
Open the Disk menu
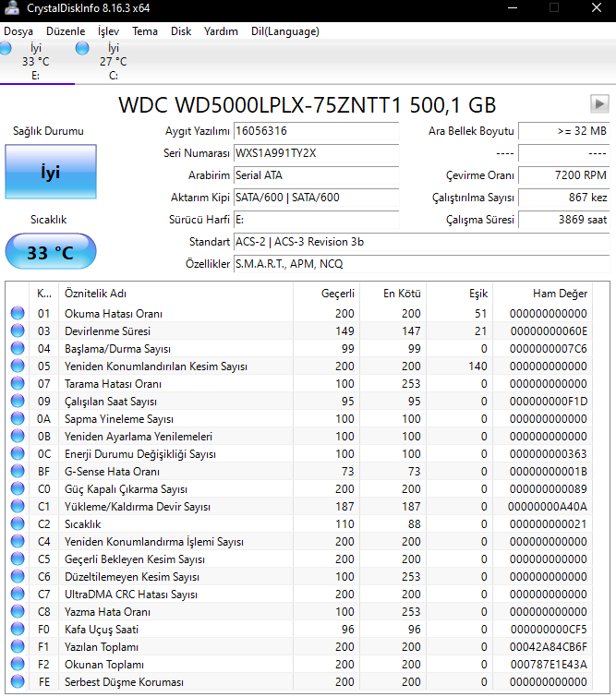[x=181, y=31]
